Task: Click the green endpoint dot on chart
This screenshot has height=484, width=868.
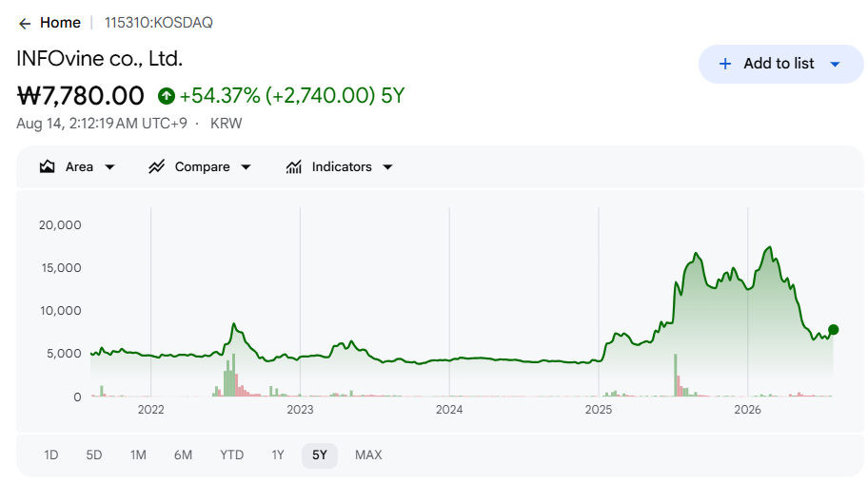Action: click(833, 330)
